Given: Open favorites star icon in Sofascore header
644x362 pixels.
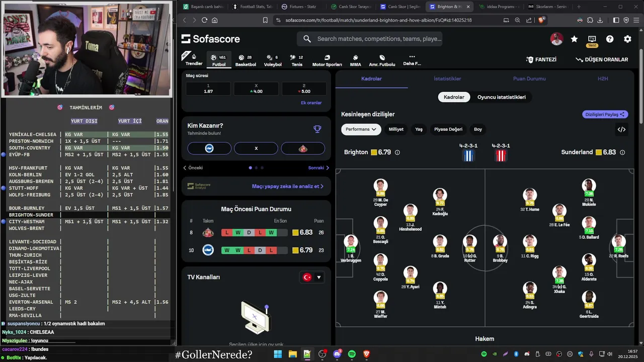Looking at the screenshot, I should (x=574, y=39).
